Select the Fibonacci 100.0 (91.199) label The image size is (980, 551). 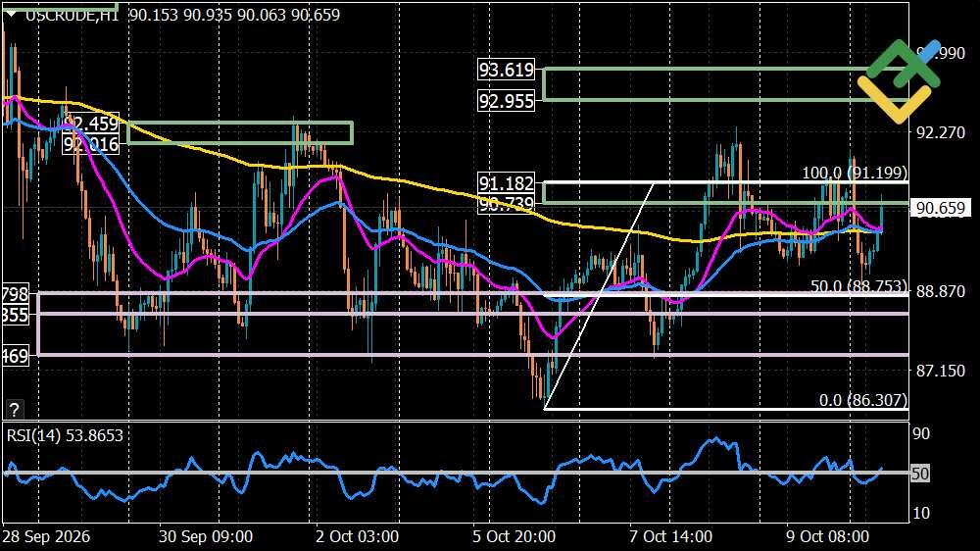pos(854,173)
